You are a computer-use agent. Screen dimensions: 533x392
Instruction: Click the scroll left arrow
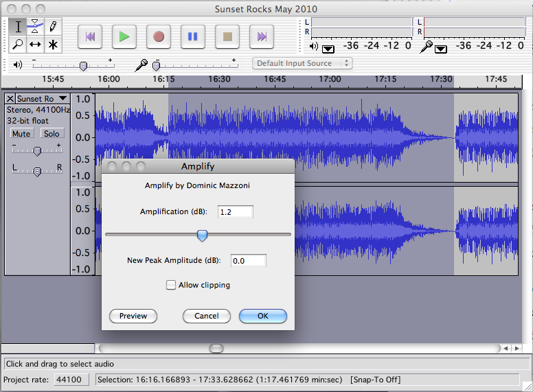pos(506,348)
